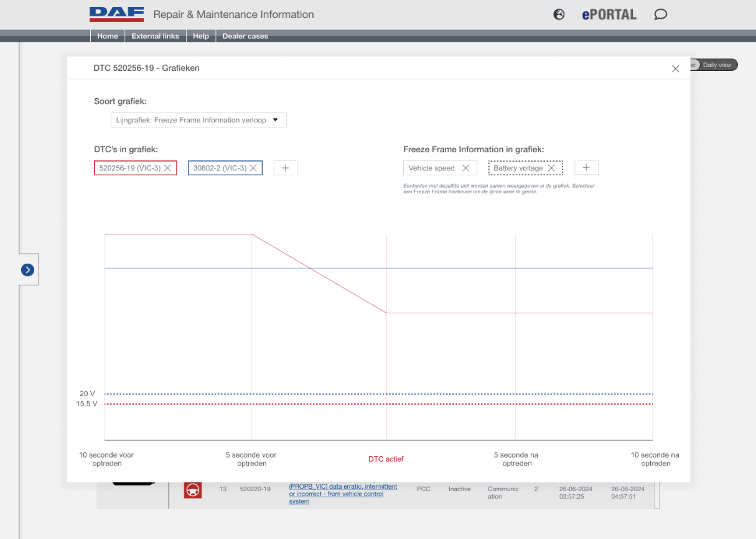Add Freeze Frame Information with plus button
Image resolution: width=756 pixels, height=539 pixels.
tap(586, 168)
